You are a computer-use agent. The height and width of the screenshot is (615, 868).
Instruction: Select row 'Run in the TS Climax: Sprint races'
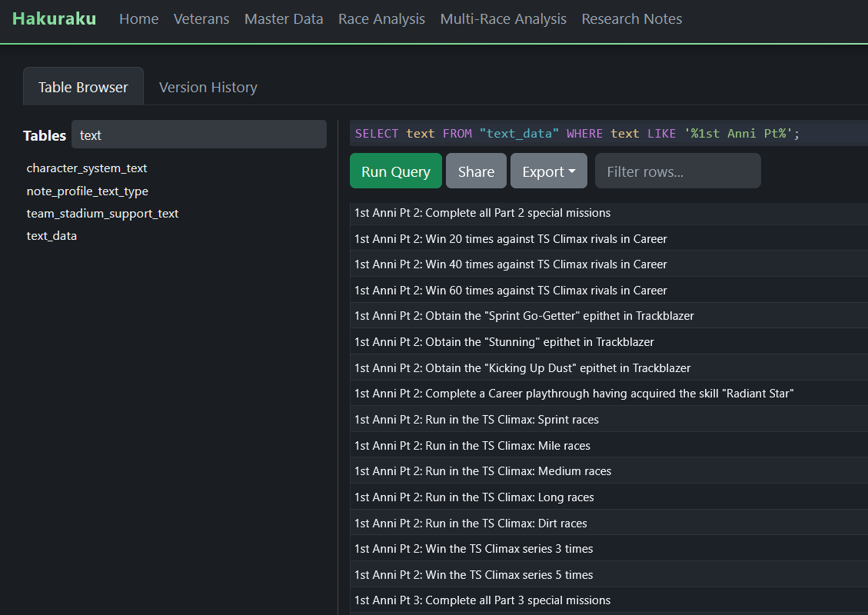pos(609,419)
